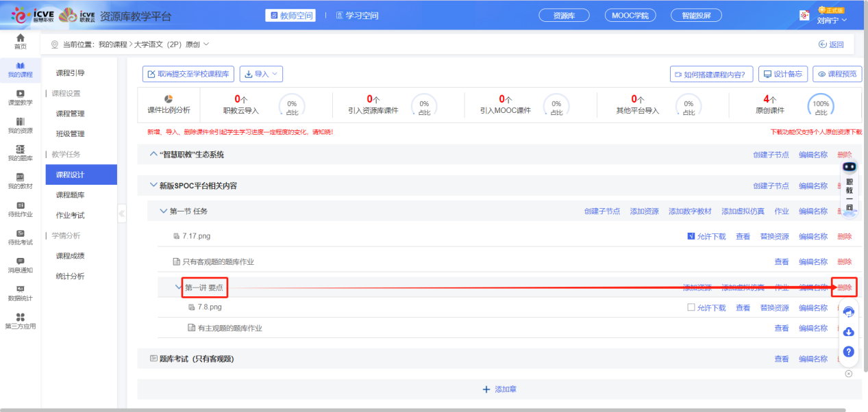Switch to 学习空间 tab

point(357,15)
